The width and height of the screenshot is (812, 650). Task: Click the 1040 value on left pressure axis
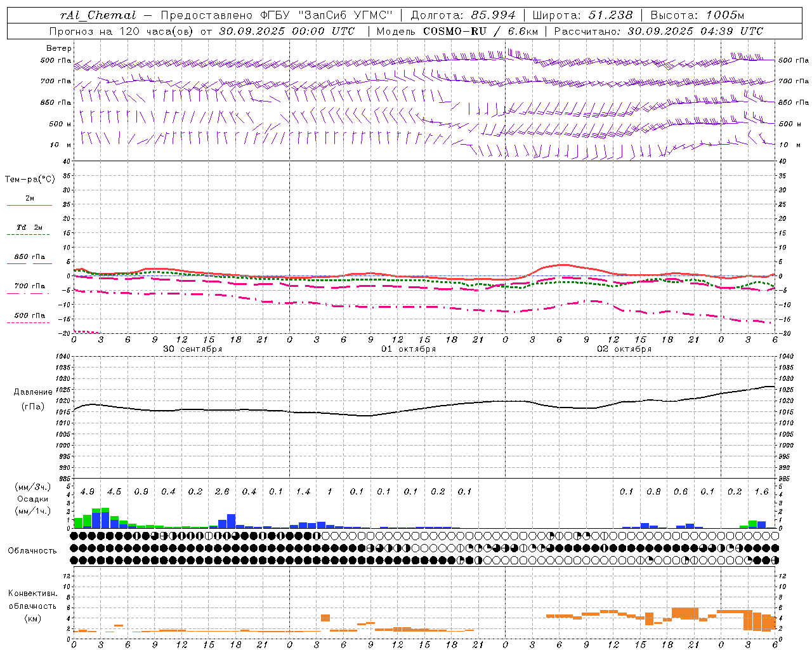62,356
